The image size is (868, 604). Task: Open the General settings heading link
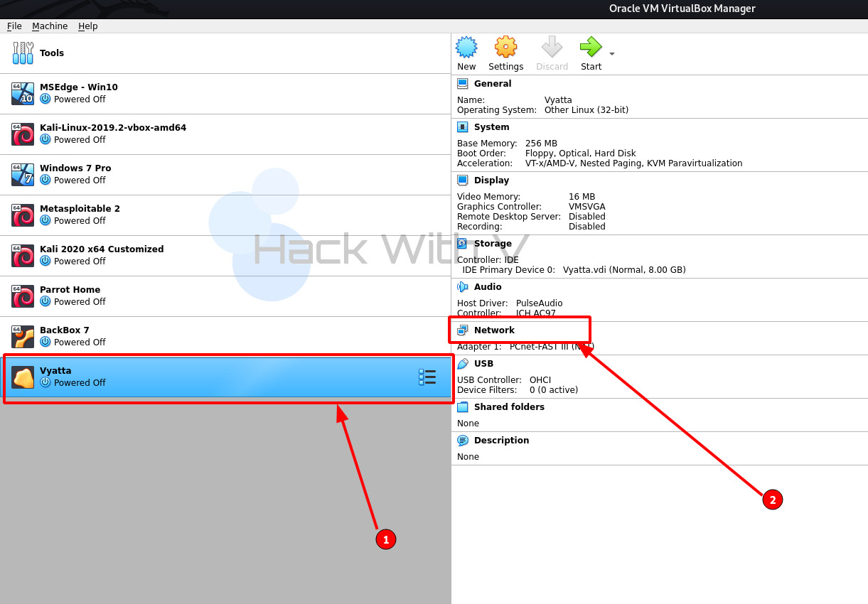pos(493,84)
